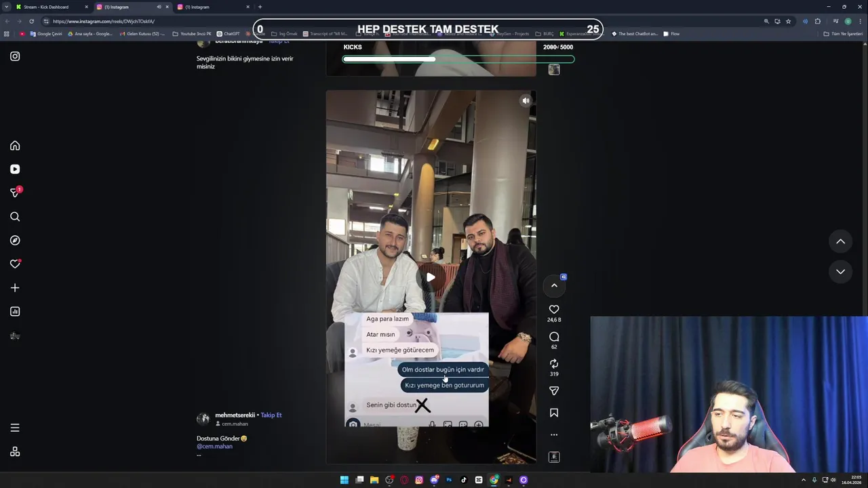Viewport: 868px width, 488px height.
Task: Follow mehmetserekii via Takip Et
Action: [271, 415]
